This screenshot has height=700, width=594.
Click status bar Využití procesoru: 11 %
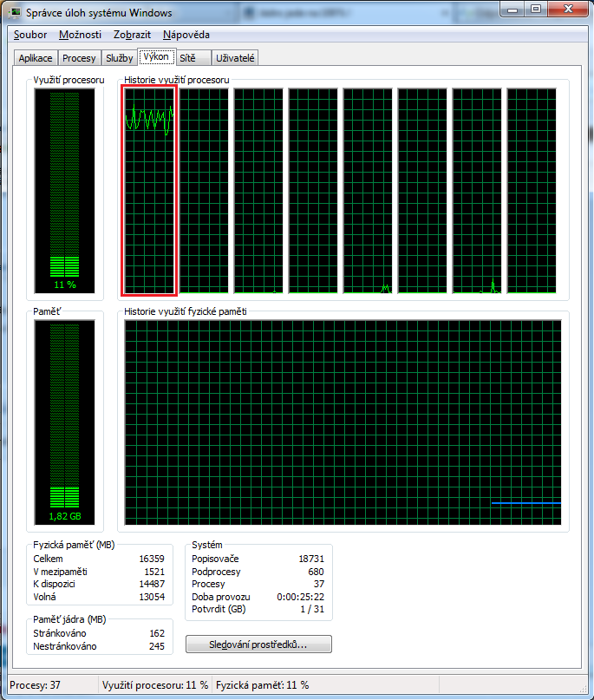(x=155, y=685)
